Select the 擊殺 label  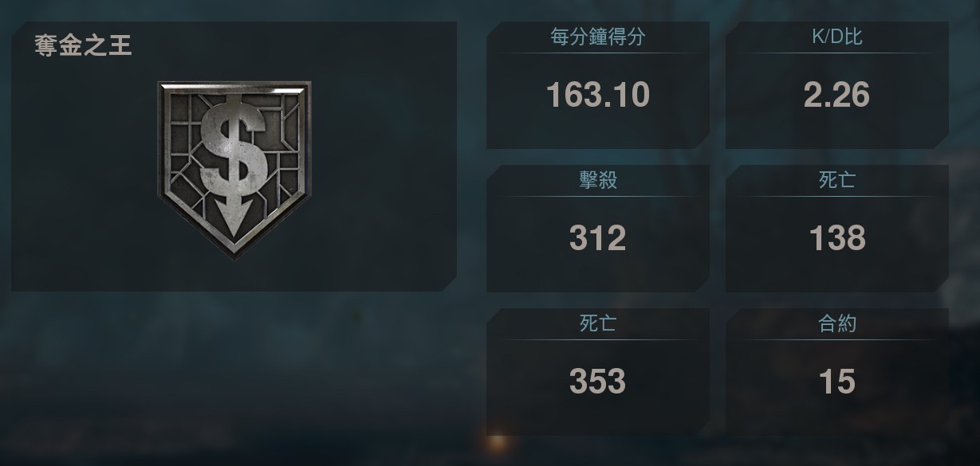click(x=597, y=180)
